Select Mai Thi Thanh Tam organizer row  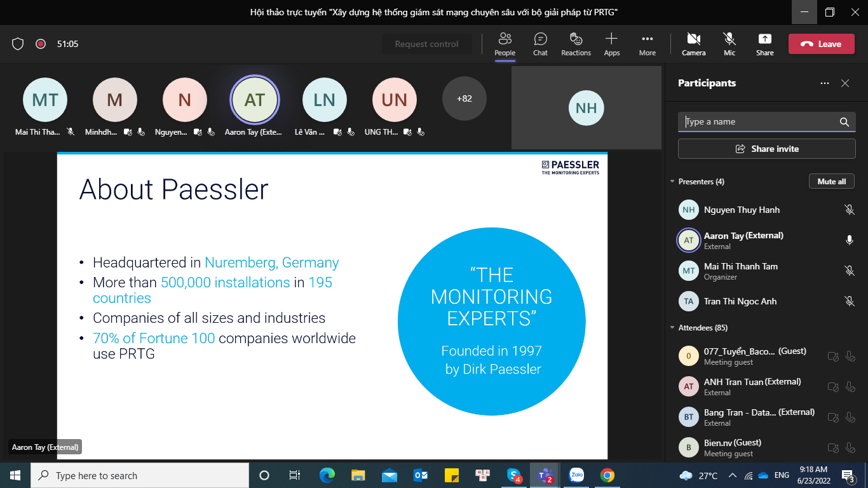point(767,271)
